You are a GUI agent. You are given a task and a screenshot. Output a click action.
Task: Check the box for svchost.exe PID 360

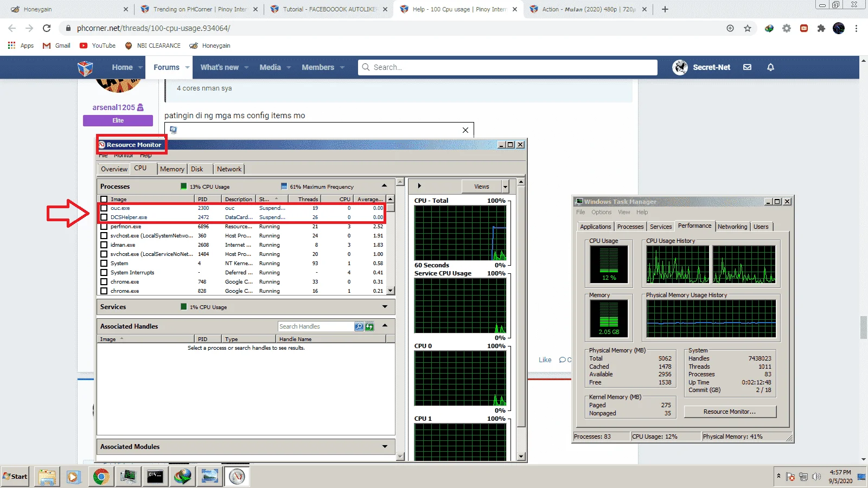104,236
